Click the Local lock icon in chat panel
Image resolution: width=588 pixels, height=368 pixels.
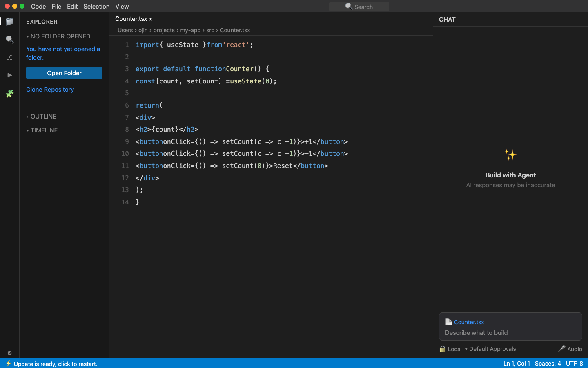(x=443, y=349)
